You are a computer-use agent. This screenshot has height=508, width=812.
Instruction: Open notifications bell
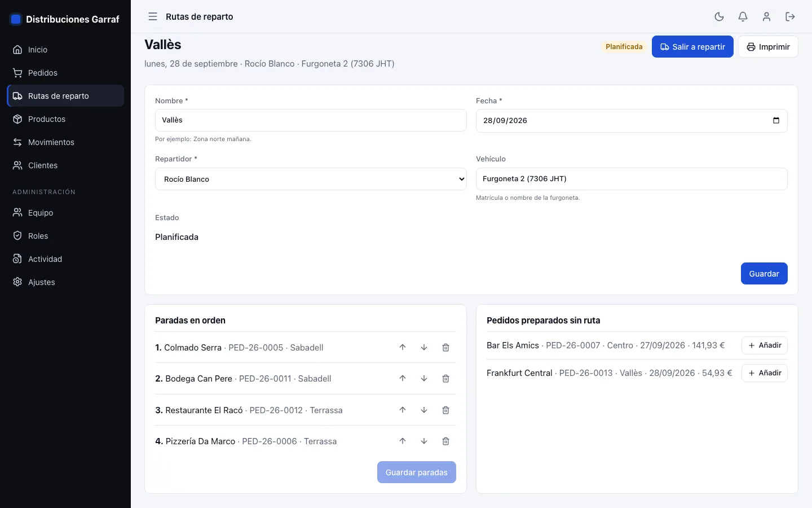pos(743,17)
